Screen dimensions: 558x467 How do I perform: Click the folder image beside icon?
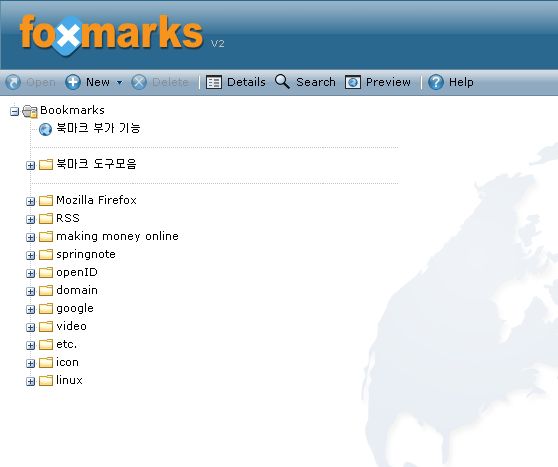46,363
